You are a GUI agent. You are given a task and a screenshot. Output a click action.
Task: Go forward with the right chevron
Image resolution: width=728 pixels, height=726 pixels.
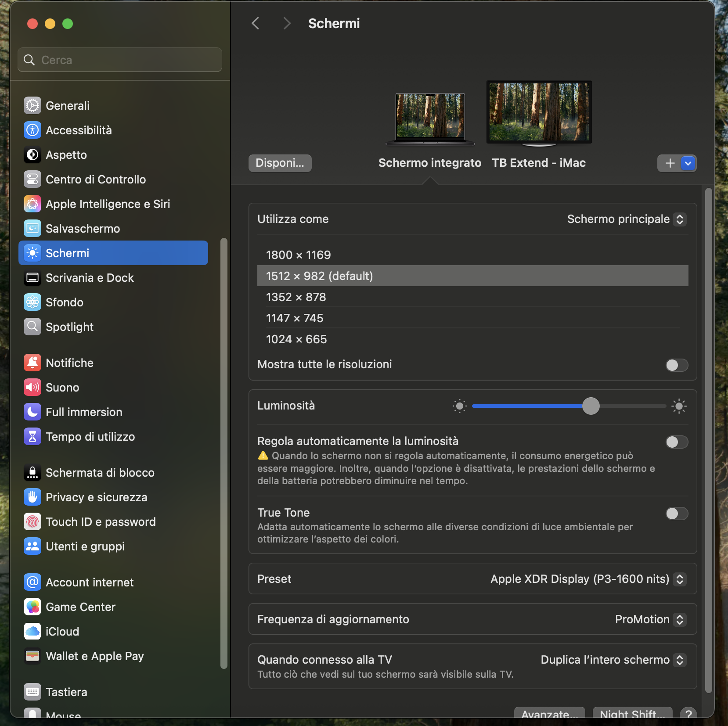[x=287, y=23]
